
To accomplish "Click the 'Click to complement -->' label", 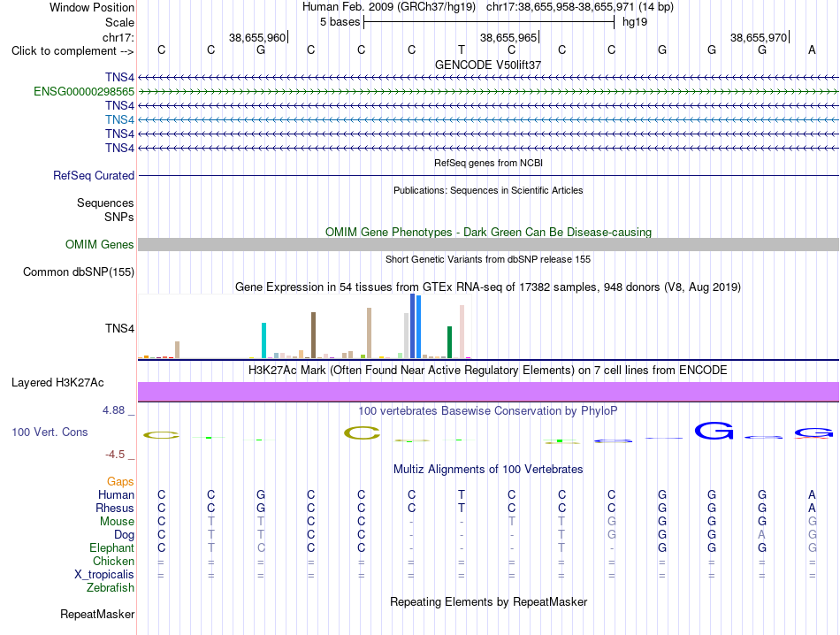I will (73, 51).
